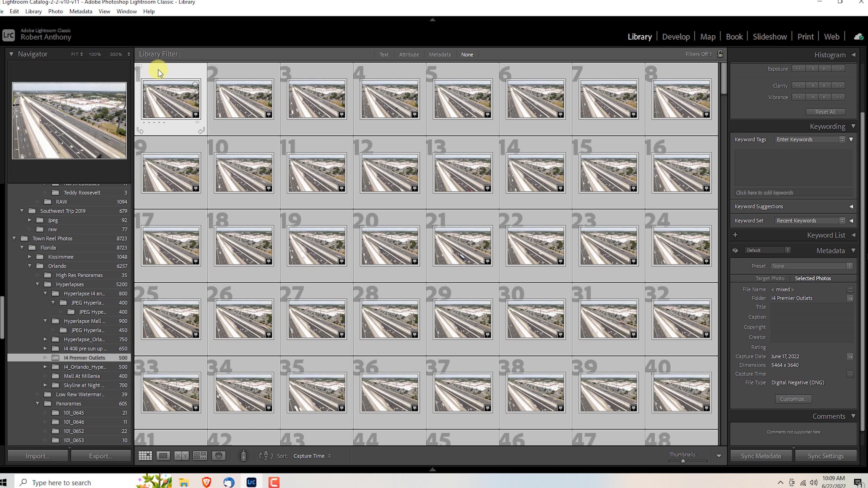Open the Metadata menu in menu bar
Viewport: 868px width, 488px height.
[x=80, y=11]
